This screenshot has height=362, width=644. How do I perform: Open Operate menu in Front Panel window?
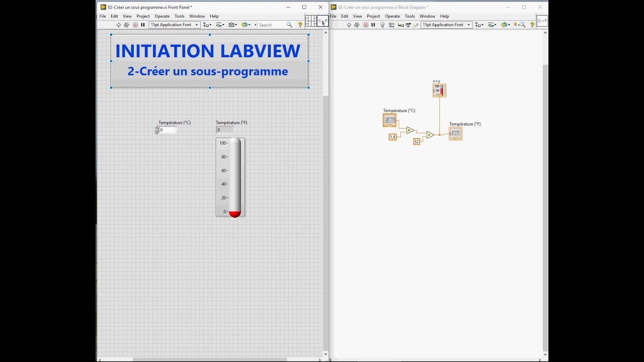click(x=162, y=16)
